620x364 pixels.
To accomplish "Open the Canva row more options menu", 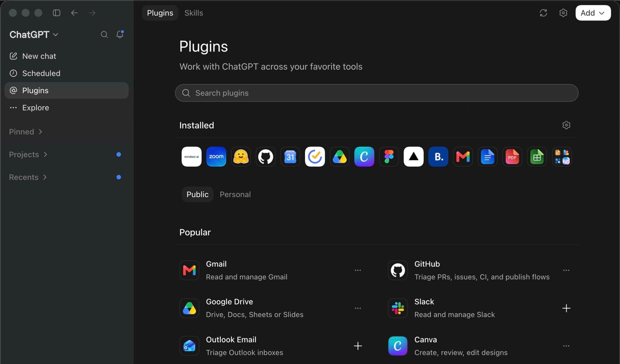I will coord(566,346).
